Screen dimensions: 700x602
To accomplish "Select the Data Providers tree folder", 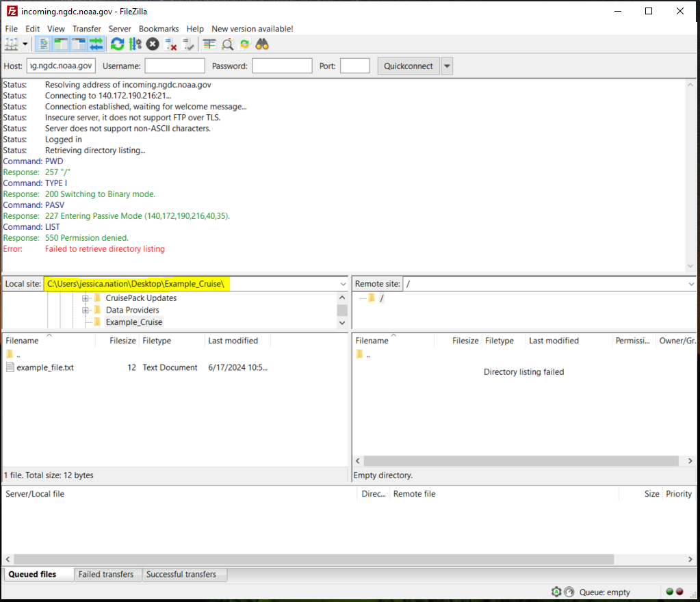I will click(132, 310).
